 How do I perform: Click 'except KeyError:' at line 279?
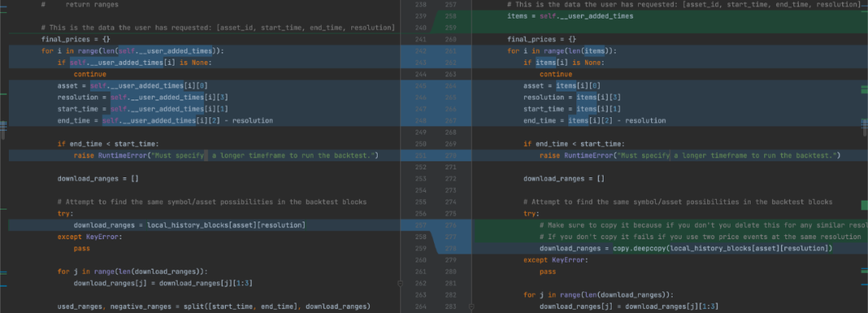556,260
